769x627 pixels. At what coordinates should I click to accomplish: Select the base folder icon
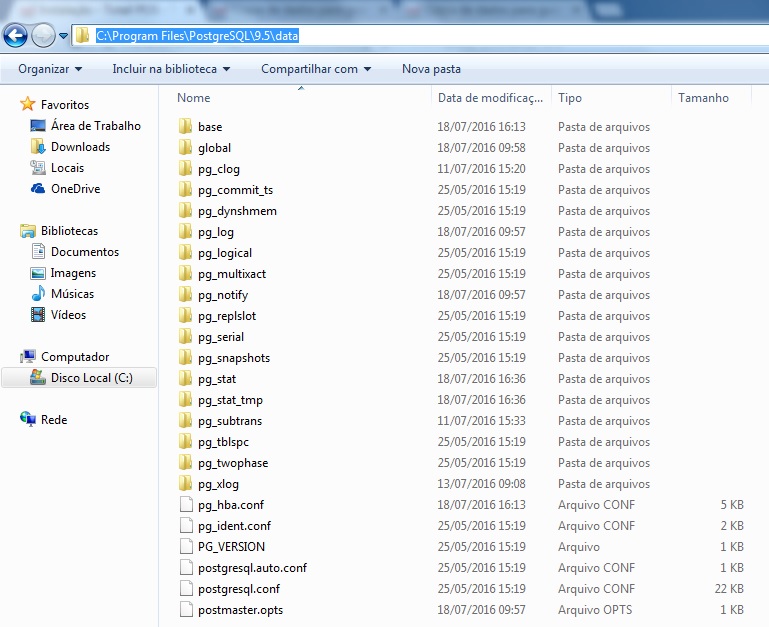point(185,126)
